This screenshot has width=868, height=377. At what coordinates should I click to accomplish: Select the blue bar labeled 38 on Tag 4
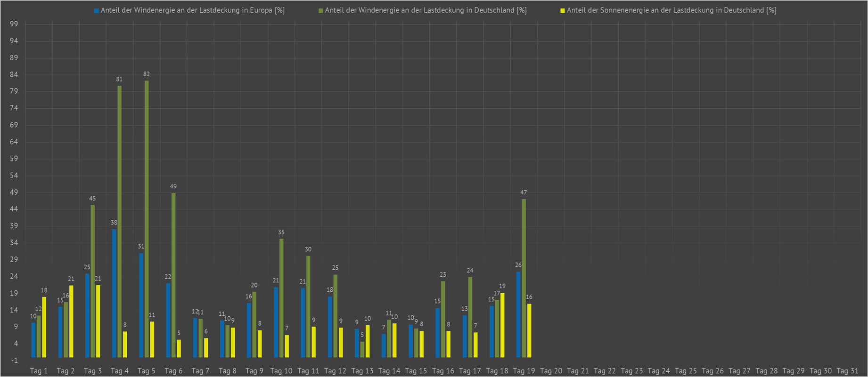pos(114,293)
